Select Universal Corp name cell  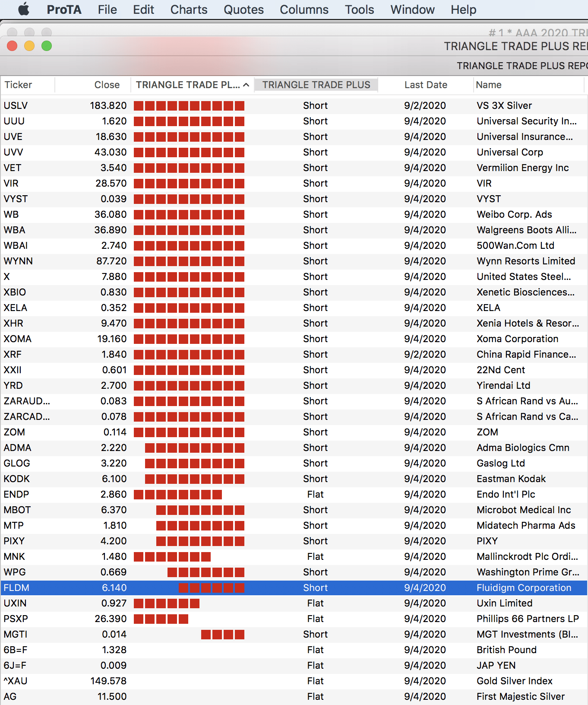(x=510, y=152)
